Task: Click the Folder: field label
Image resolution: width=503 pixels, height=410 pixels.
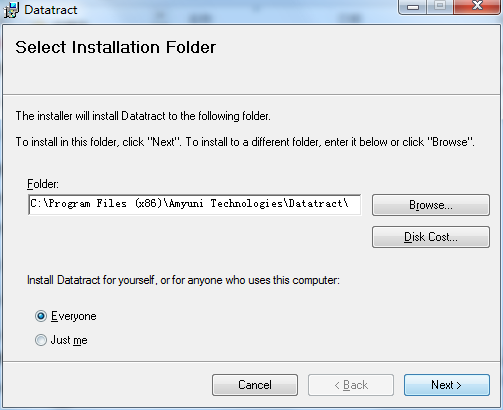Action: pos(43,184)
